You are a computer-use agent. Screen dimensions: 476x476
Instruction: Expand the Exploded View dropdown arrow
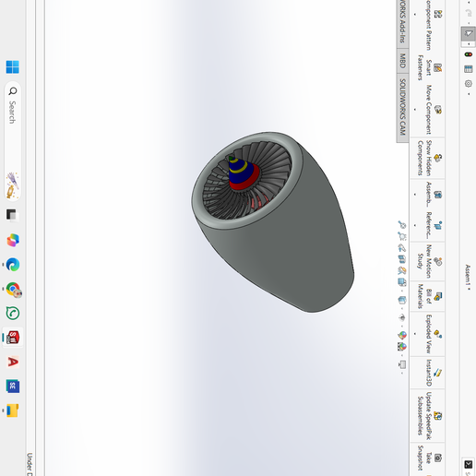tap(415, 334)
